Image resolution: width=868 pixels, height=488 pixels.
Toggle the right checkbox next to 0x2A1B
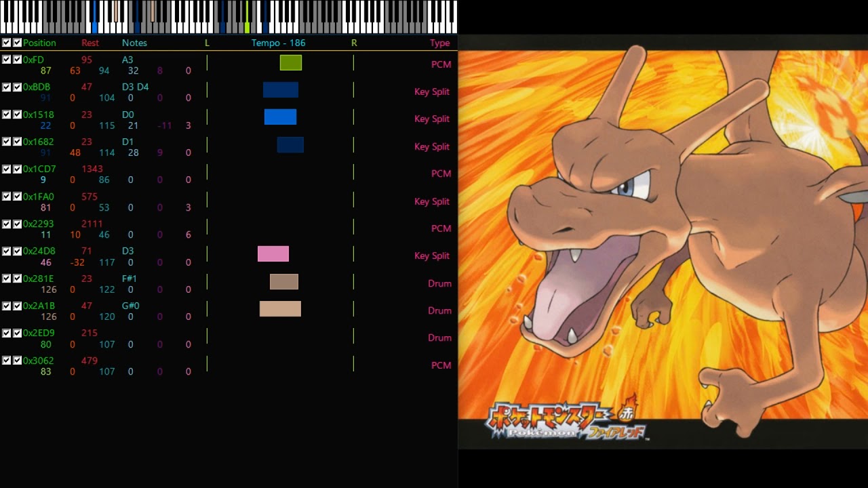17,306
